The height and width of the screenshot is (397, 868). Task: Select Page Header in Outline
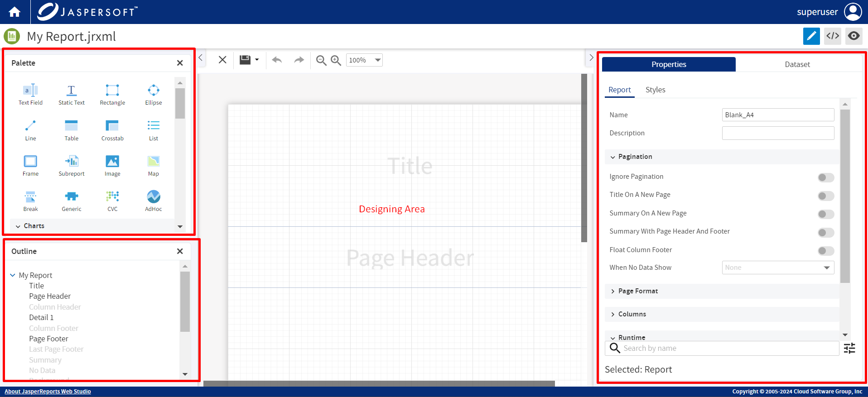click(50, 296)
